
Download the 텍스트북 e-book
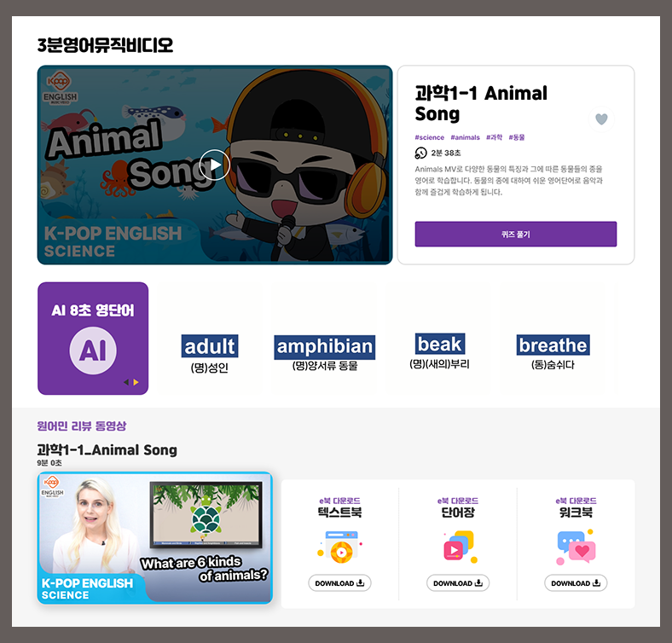339,583
